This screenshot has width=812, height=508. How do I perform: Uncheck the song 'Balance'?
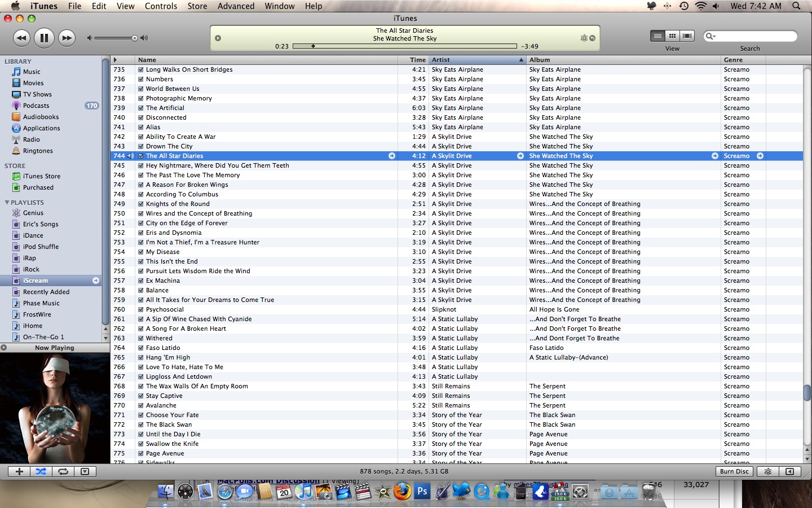pos(140,290)
